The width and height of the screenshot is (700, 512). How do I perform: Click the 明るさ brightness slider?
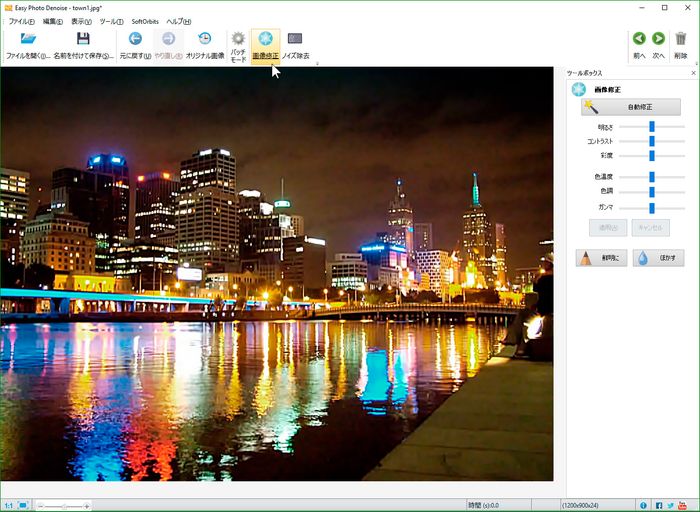(652, 127)
